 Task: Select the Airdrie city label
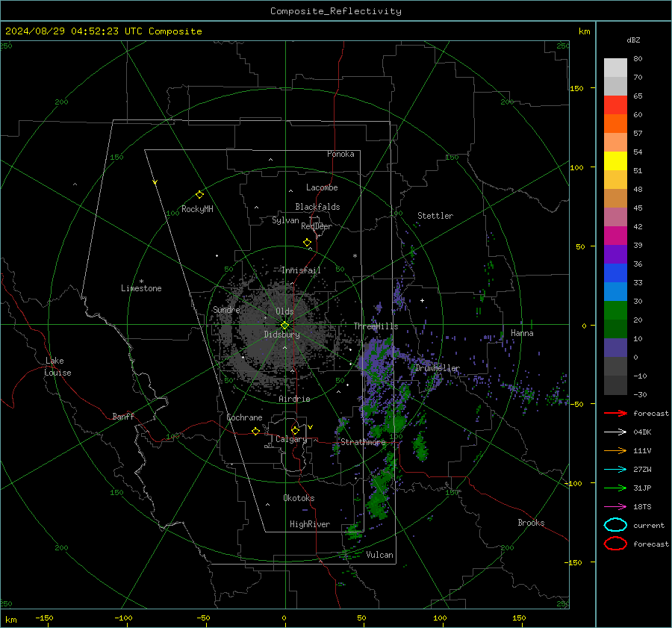[x=294, y=399]
